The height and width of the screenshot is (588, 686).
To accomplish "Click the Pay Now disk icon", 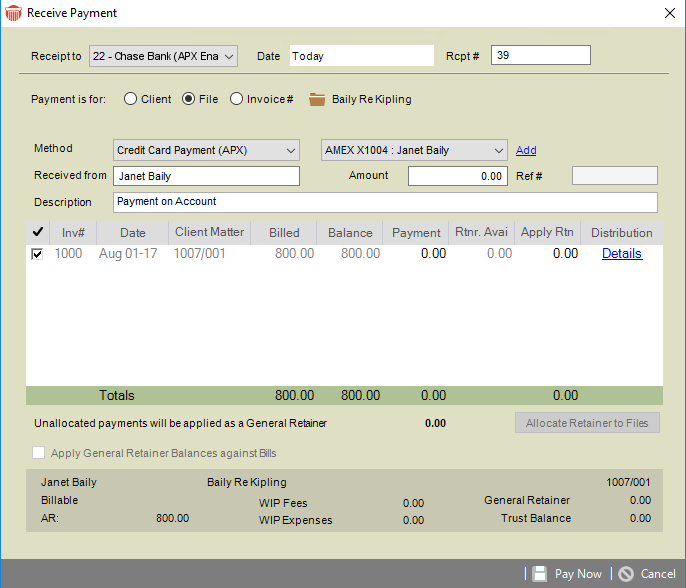I will [539, 574].
